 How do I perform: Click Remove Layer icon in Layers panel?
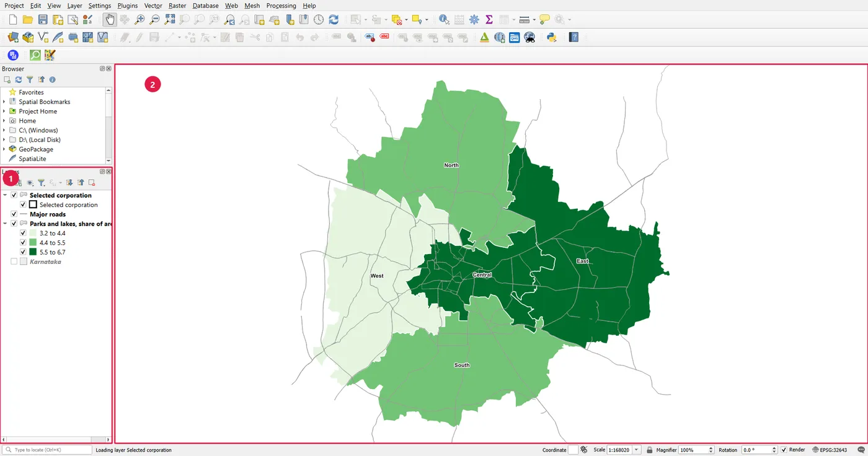click(92, 183)
